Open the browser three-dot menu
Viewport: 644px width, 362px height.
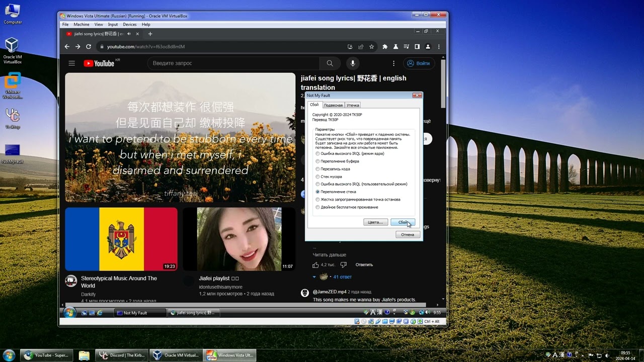439,47
